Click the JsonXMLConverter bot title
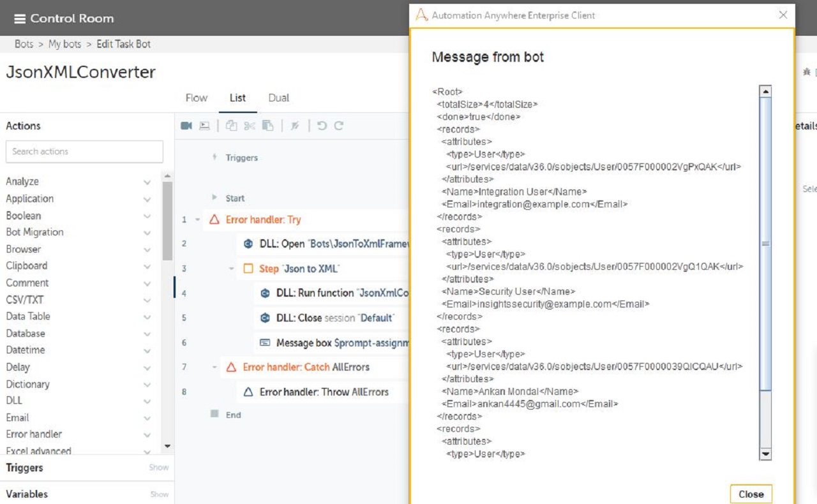Viewport: 817px width, 504px height. coord(80,72)
